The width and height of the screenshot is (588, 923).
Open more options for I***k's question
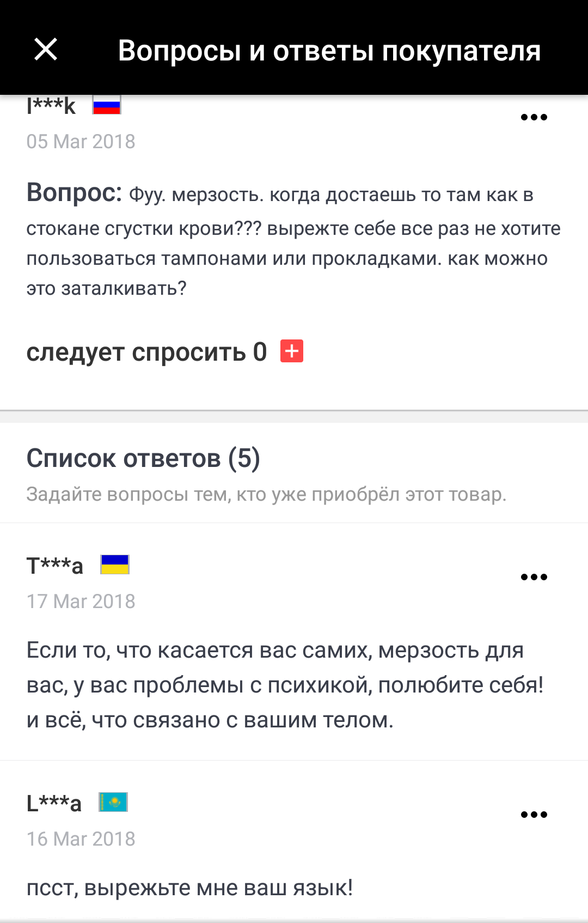(x=534, y=117)
